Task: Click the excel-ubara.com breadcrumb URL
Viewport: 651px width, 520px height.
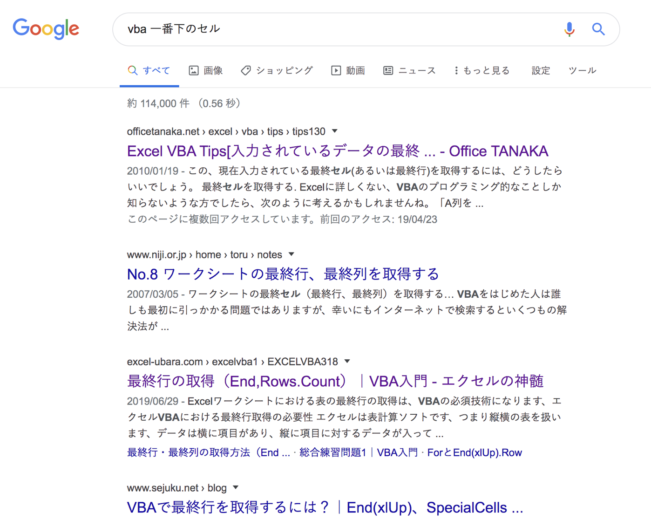Action: (232, 362)
